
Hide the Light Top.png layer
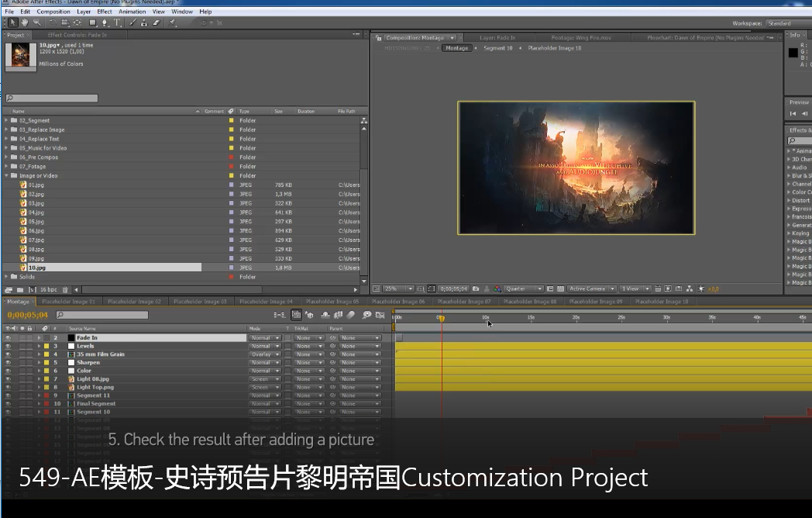8,387
